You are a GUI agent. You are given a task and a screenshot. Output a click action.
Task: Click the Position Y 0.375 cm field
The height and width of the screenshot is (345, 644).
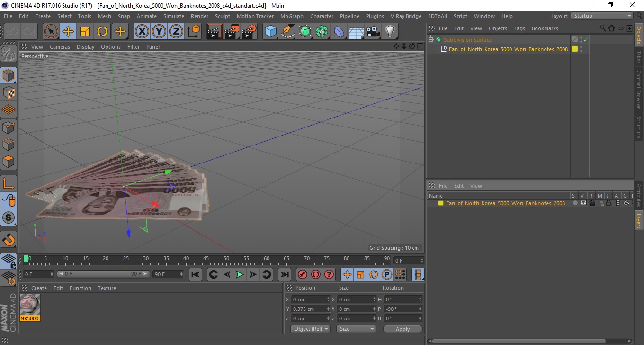(311, 309)
